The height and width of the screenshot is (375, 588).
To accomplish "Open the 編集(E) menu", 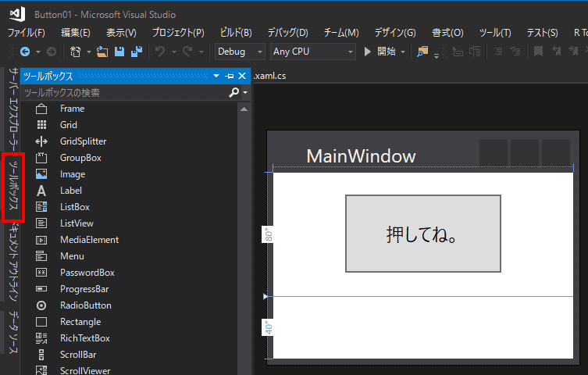I will (x=76, y=33).
